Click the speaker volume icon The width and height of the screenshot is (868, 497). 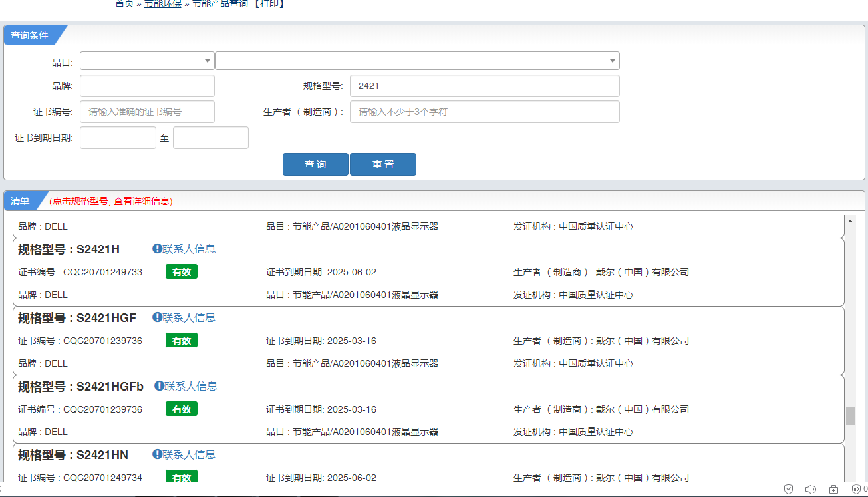pos(810,489)
